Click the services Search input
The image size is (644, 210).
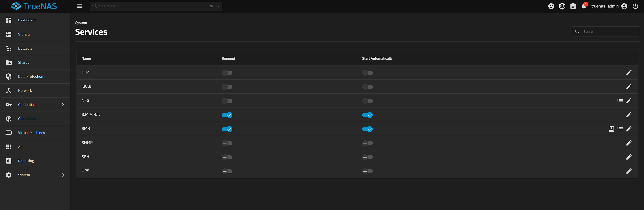coord(606,32)
